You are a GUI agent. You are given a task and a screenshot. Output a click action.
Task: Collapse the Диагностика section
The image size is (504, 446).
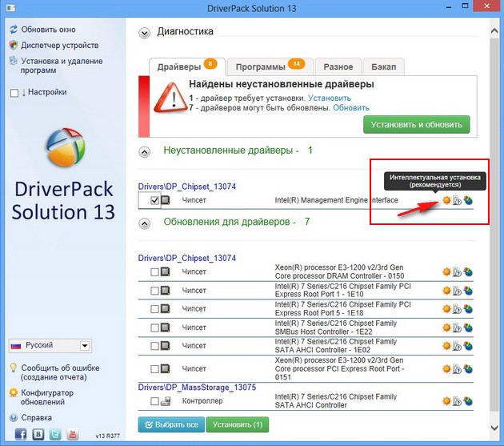point(144,33)
